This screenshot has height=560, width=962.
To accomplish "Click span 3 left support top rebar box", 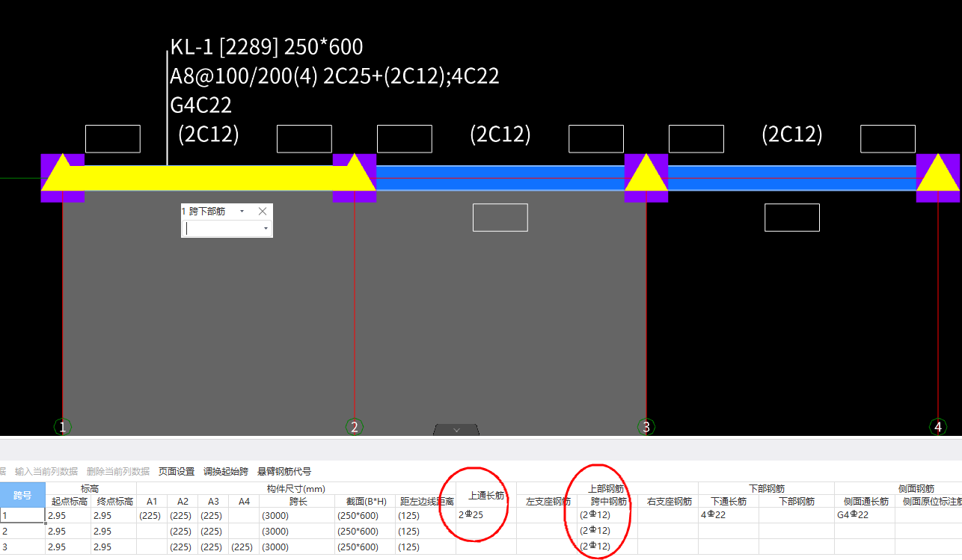I will click(696, 139).
